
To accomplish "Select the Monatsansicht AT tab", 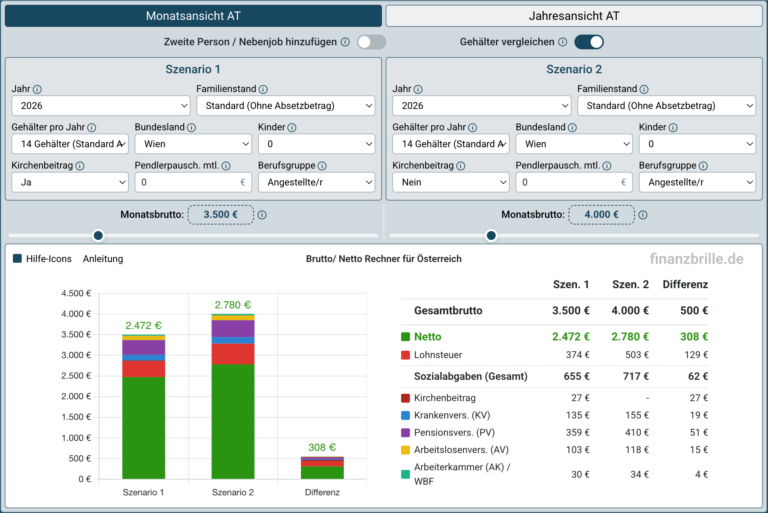I will [193, 16].
